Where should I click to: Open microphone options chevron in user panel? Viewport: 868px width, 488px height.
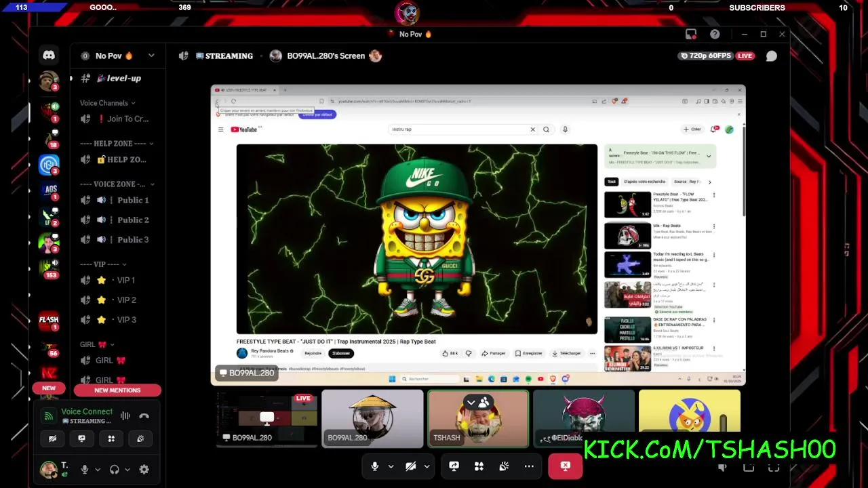point(97,469)
